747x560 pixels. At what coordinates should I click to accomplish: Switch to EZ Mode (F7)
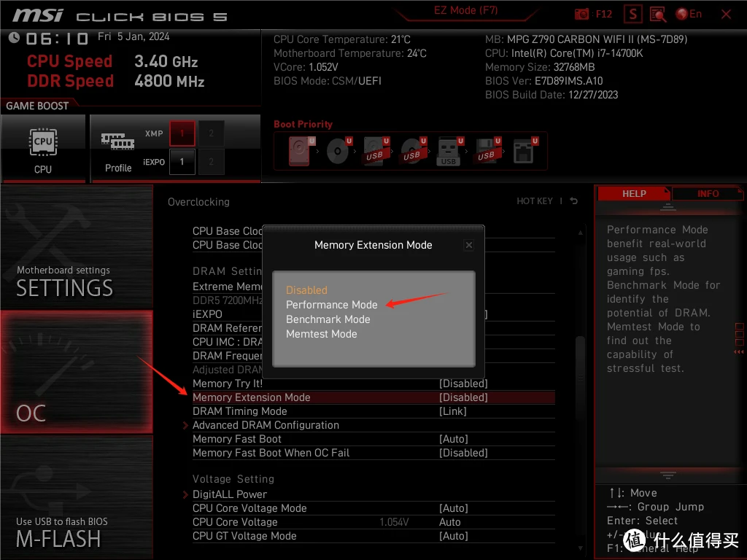[x=465, y=10]
